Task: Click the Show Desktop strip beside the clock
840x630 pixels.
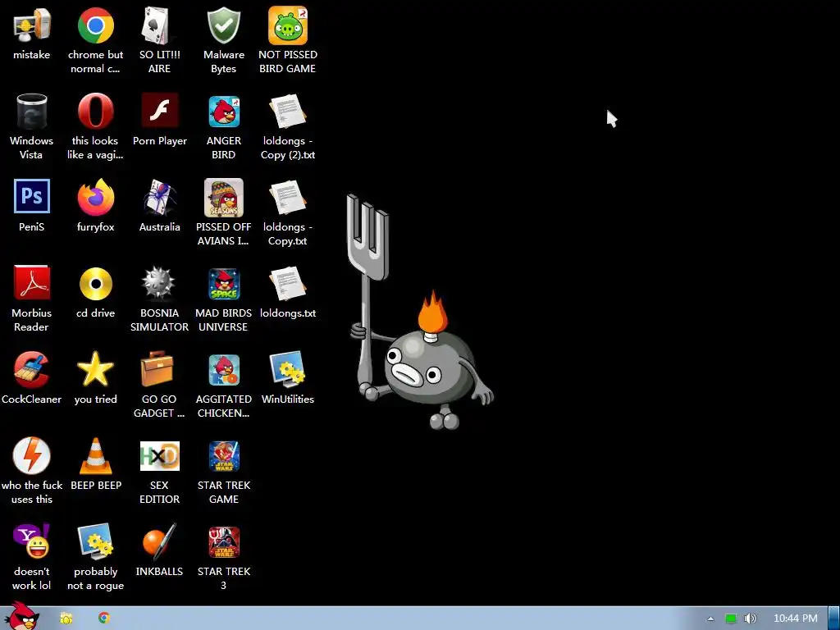Action: 834,619
